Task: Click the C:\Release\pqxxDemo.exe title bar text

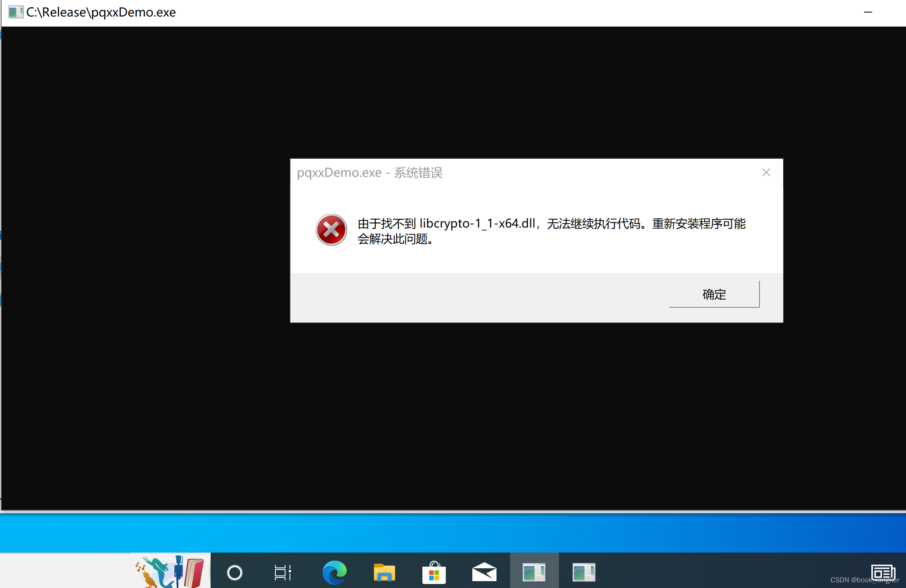Action: coord(101,12)
